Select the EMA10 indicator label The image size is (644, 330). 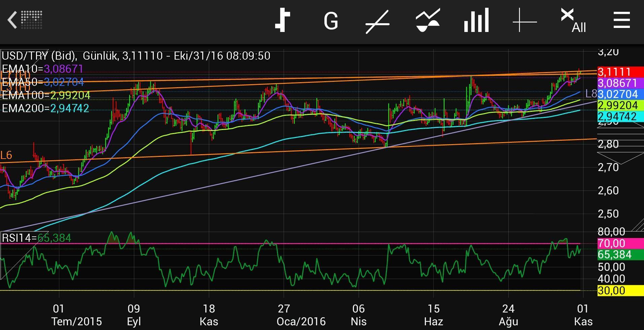42,69
